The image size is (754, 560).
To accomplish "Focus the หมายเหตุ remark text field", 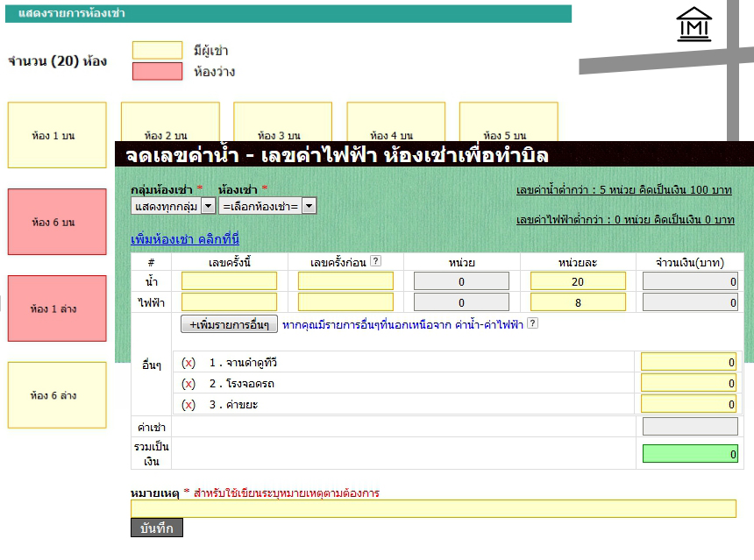I will (x=433, y=509).
